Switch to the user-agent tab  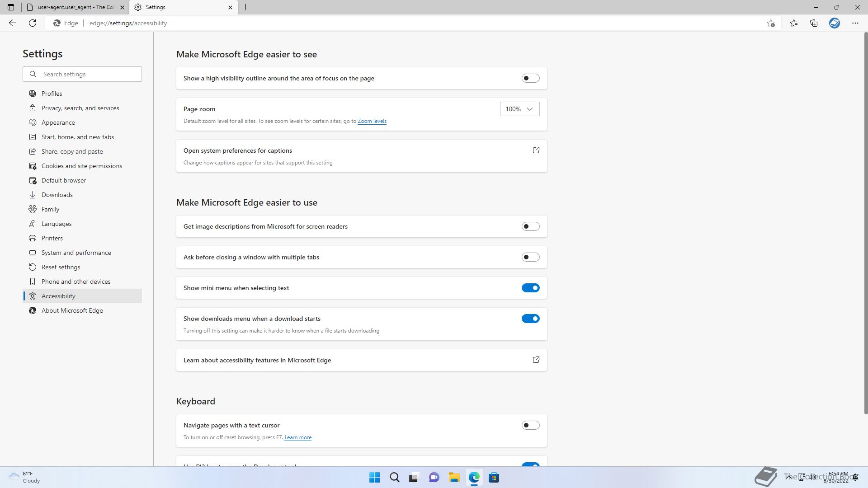coord(75,7)
